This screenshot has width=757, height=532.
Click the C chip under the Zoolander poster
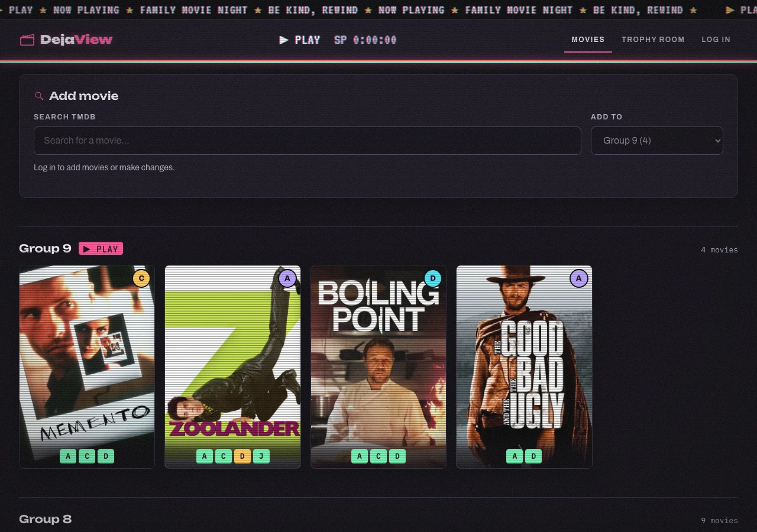(224, 456)
